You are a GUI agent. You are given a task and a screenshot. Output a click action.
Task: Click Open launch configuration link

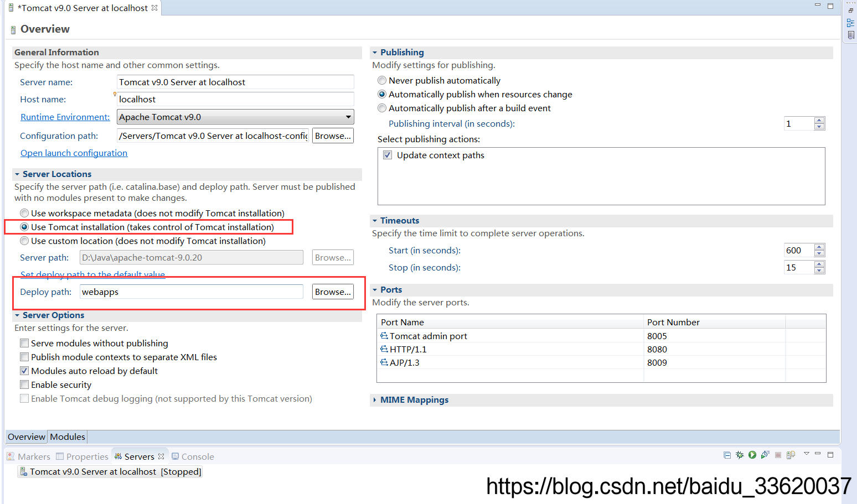coord(74,153)
